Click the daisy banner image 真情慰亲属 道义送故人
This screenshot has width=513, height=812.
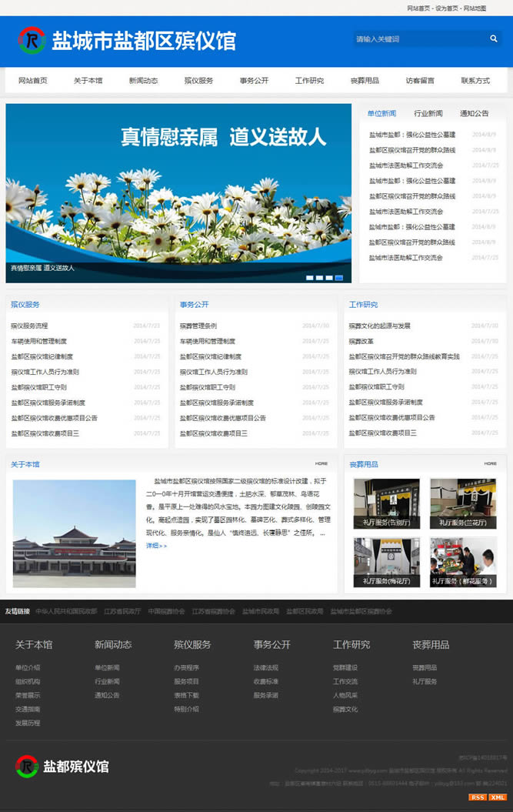point(178,193)
